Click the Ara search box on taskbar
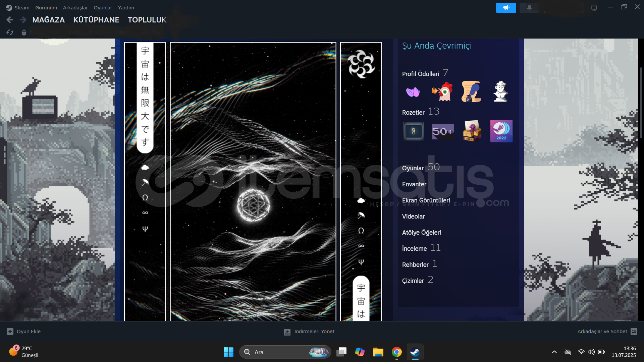The width and height of the screenshot is (644, 362). coord(285,352)
